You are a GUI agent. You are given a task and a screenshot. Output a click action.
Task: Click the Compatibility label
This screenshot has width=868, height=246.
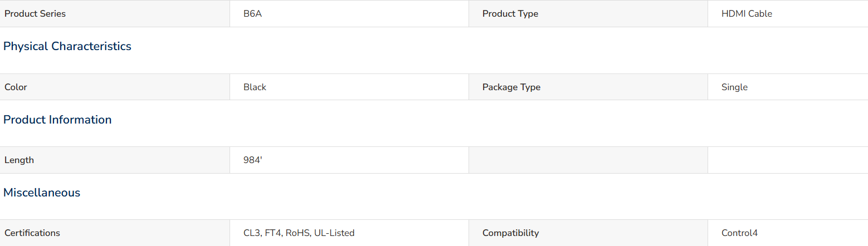[510, 233]
